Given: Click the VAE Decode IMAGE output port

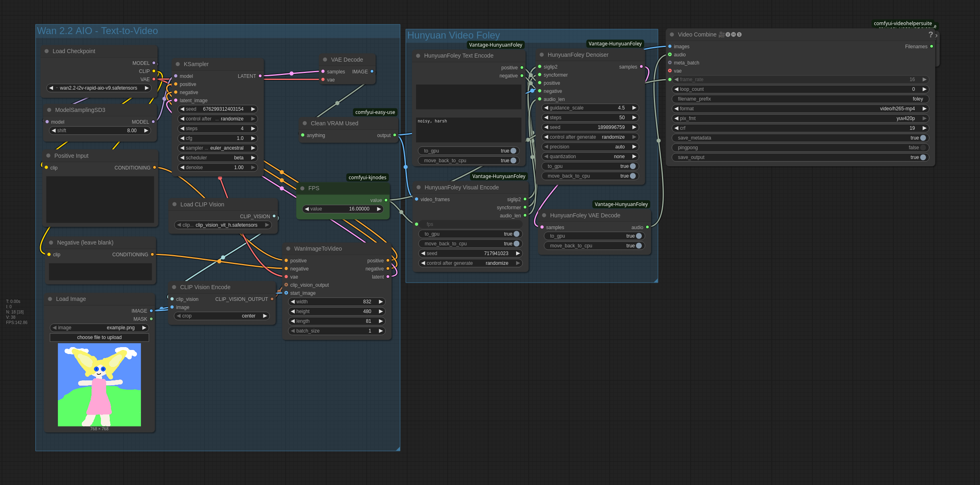Looking at the screenshot, I should [372, 71].
